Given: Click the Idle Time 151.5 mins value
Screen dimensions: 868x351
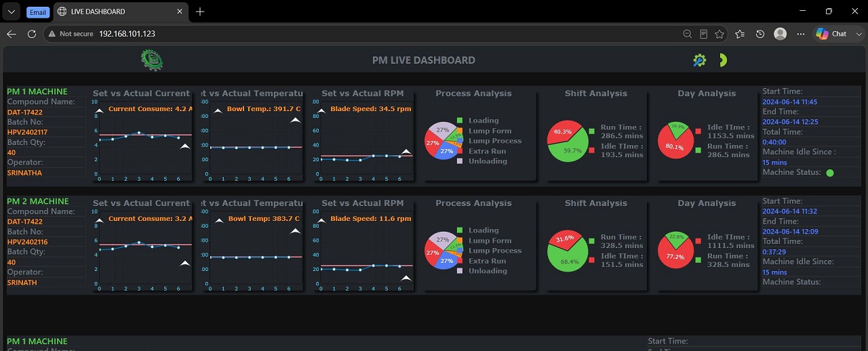Looking at the screenshot, I should point(622,265).
